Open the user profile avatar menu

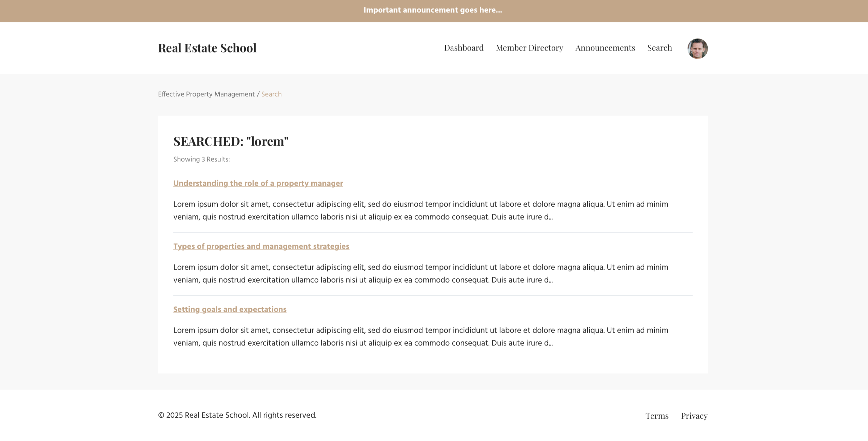[x=697, y=48]
